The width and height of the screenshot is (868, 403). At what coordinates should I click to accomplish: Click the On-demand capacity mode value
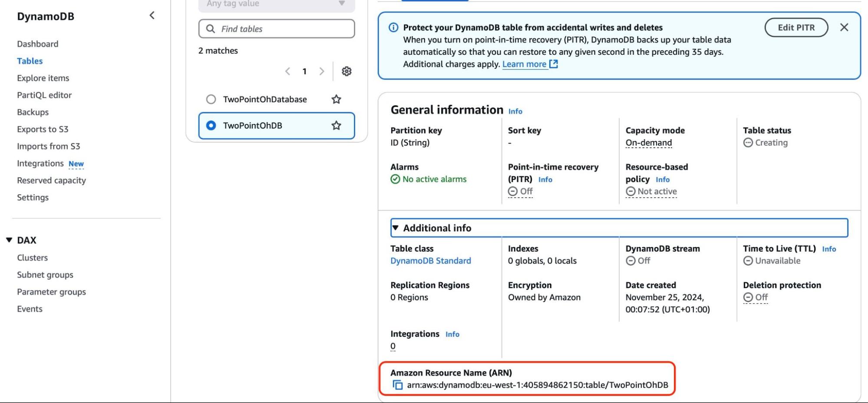click(x=649, y=143)
